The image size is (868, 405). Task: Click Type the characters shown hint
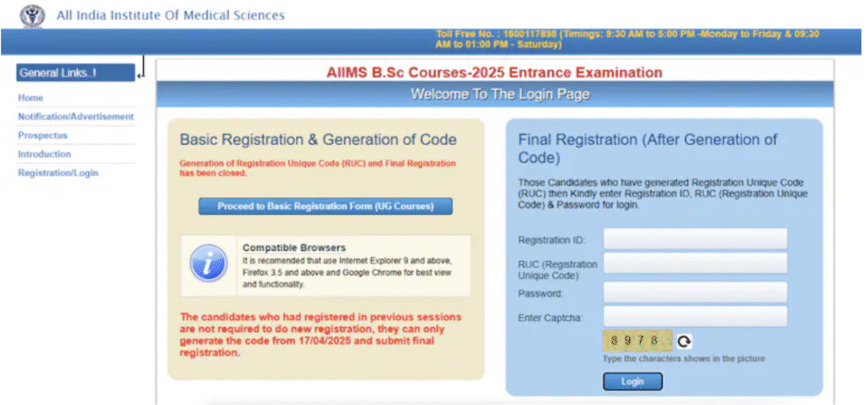coord(684,359)
